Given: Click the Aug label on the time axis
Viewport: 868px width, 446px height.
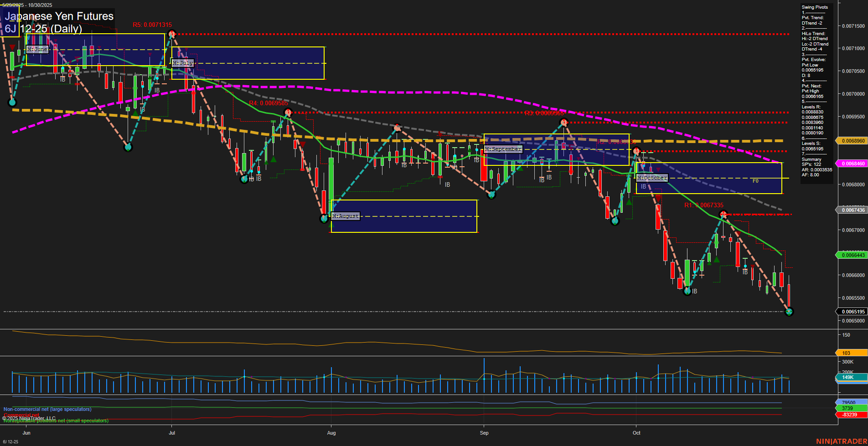Looking at the screenshot, I should tap(331, 433).
